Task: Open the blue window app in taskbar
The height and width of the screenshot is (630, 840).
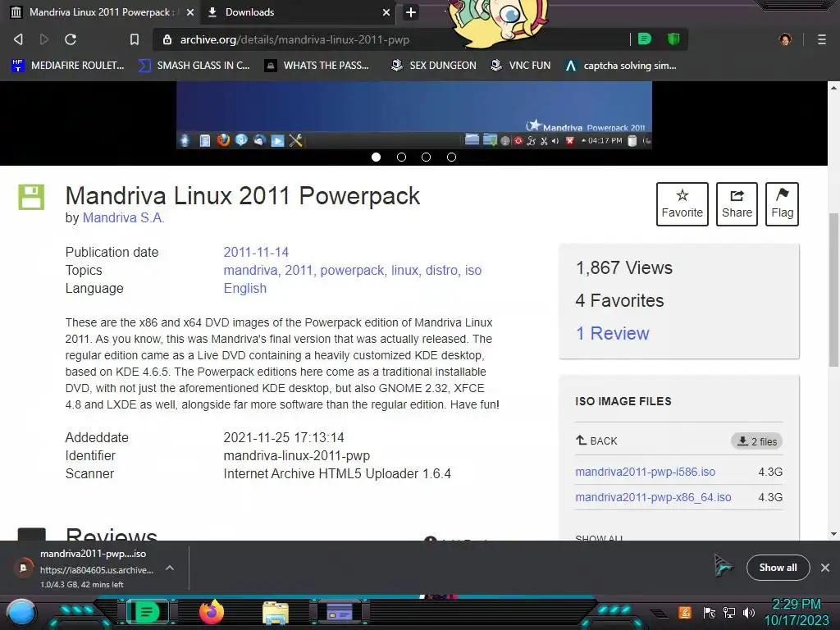Action: pos(340,612)
